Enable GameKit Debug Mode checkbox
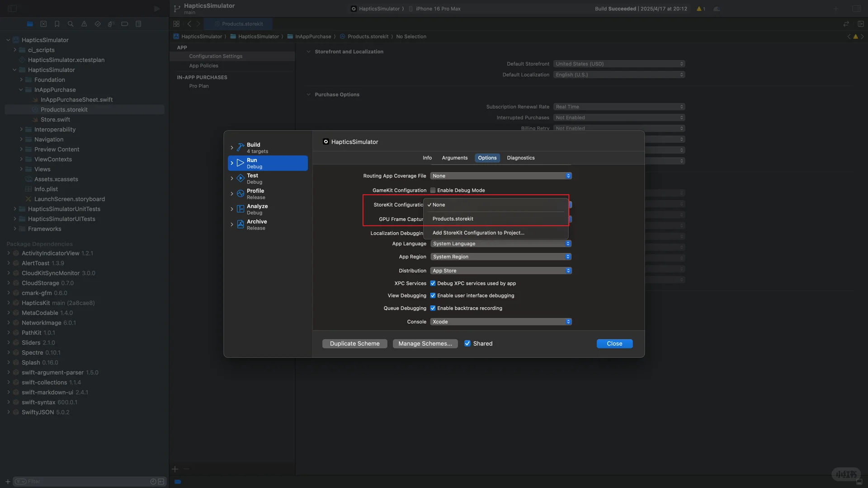Image resolution: width=868 pixels, height=488 pixels. tap(433, 190)
